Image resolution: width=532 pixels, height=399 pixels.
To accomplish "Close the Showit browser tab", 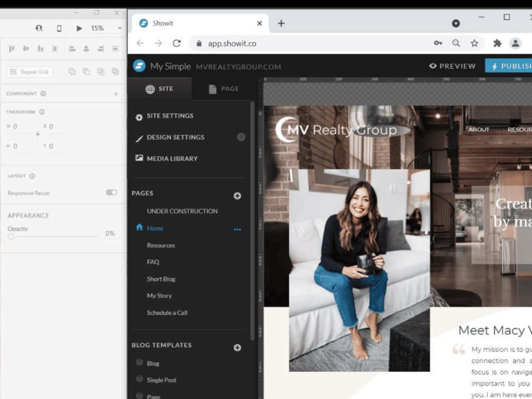I will 259,23.
